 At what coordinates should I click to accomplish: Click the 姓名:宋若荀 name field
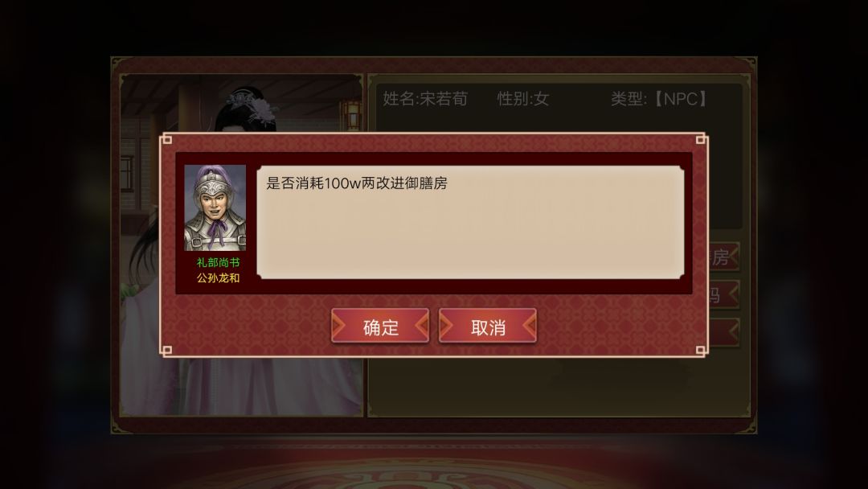point(425,99)
